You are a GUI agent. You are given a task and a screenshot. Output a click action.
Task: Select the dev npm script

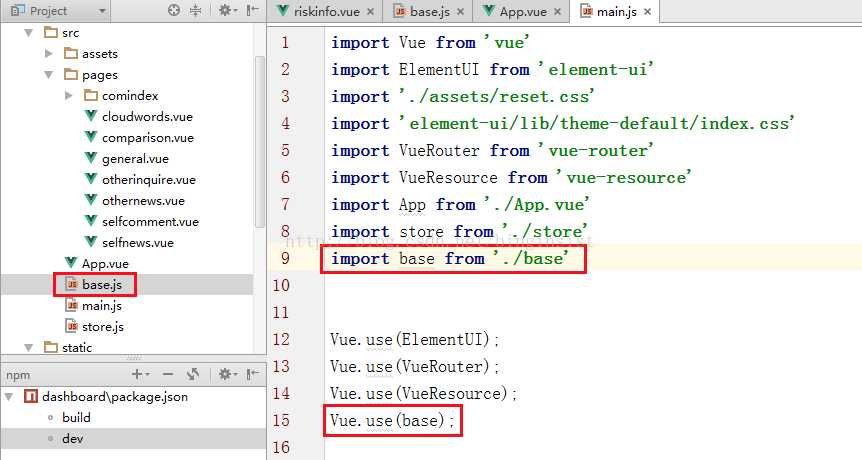[x=73, y=439]
